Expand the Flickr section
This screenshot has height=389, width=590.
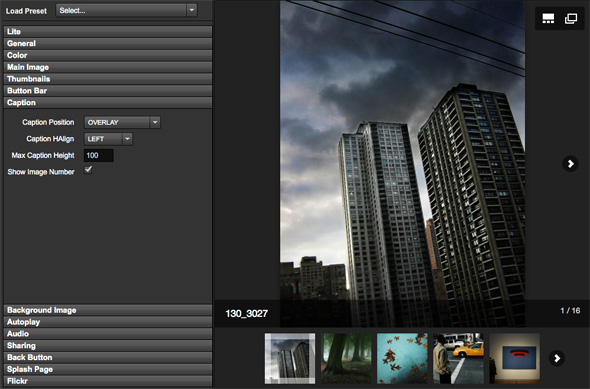click(x=108, y=381)
